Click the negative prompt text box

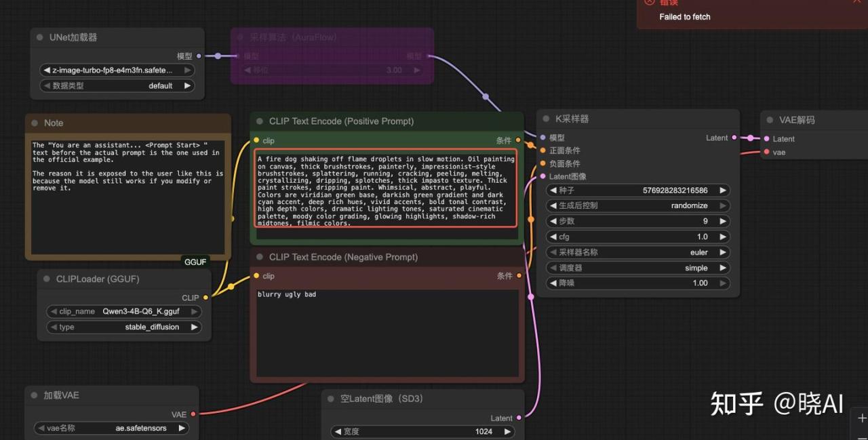point(387,332)
